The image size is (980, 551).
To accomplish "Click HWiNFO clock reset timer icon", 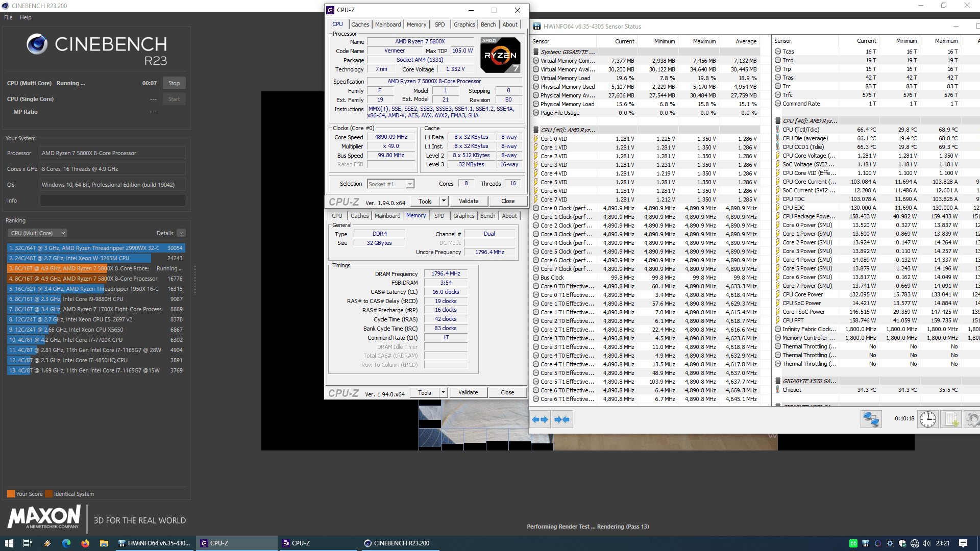I will click(x=928, y=419).
